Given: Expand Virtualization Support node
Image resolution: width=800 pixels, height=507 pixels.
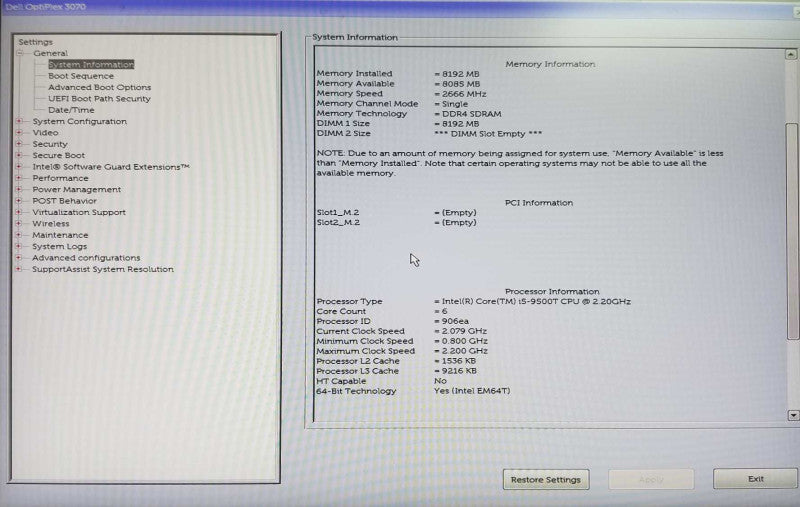Looking at the screenshot, I should tap(19, 212).
